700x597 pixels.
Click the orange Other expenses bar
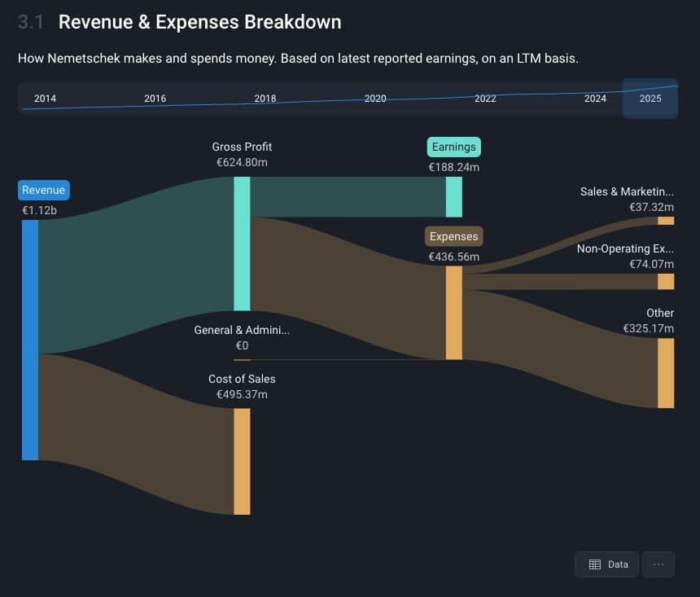click(666, 373)
